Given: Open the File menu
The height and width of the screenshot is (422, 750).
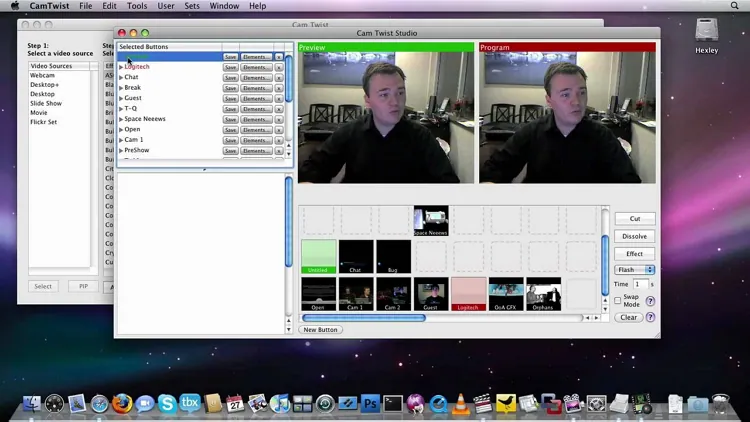Looking at the screenshot, I should (86, 6).
